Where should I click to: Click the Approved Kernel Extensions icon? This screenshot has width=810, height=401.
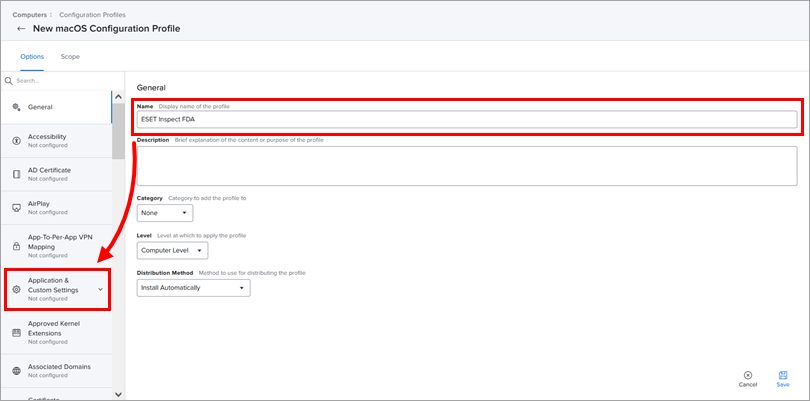[x=16, y=332]
